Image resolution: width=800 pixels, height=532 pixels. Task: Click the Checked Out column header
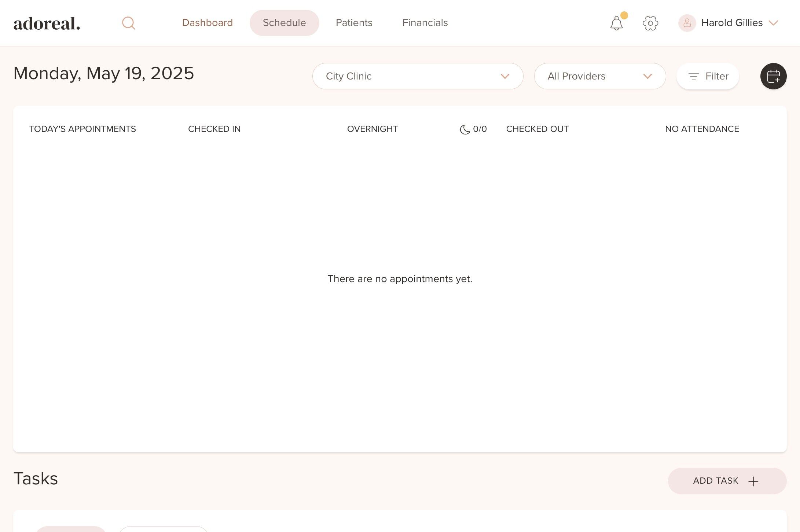pos(537,129)
